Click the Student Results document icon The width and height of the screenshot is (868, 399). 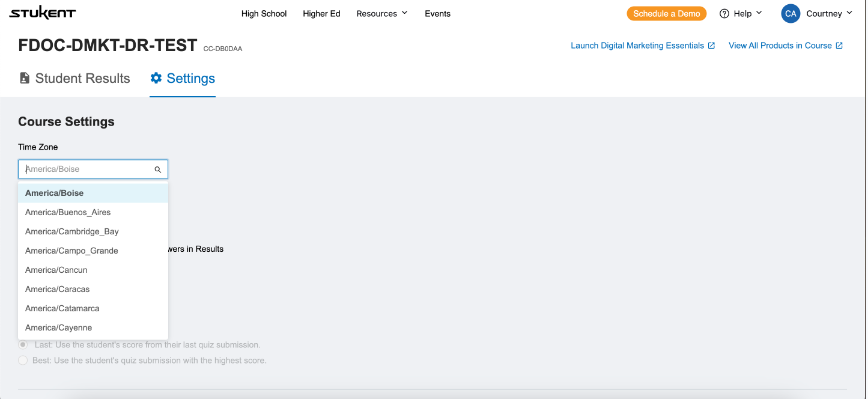click(x=25, y=78)
